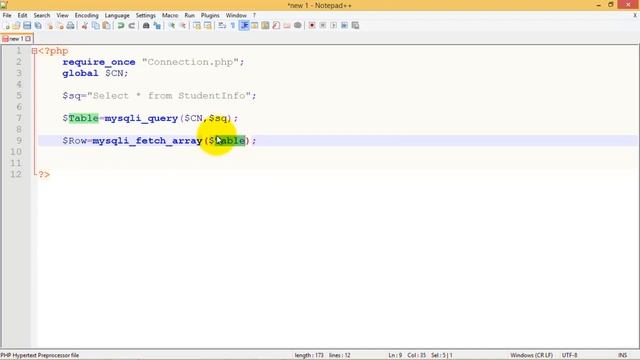Click the Zoom Out toolbar icon
This screenshot has height=360, width=640.
point(182,26)
